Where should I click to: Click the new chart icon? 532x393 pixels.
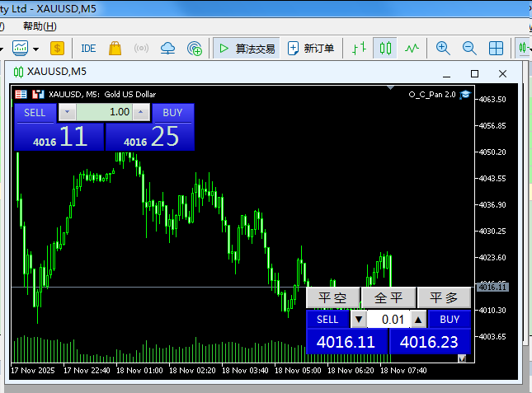pyautogui.click(x=20, y=48)
